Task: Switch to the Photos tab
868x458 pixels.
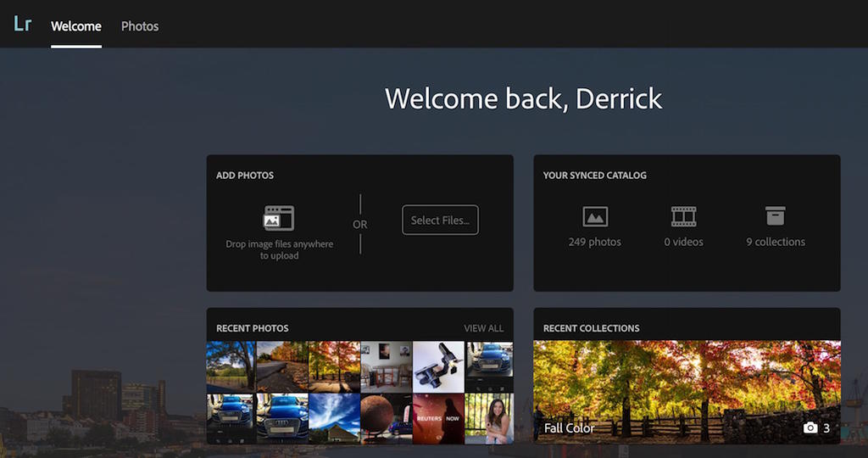Action: point(140,26)
